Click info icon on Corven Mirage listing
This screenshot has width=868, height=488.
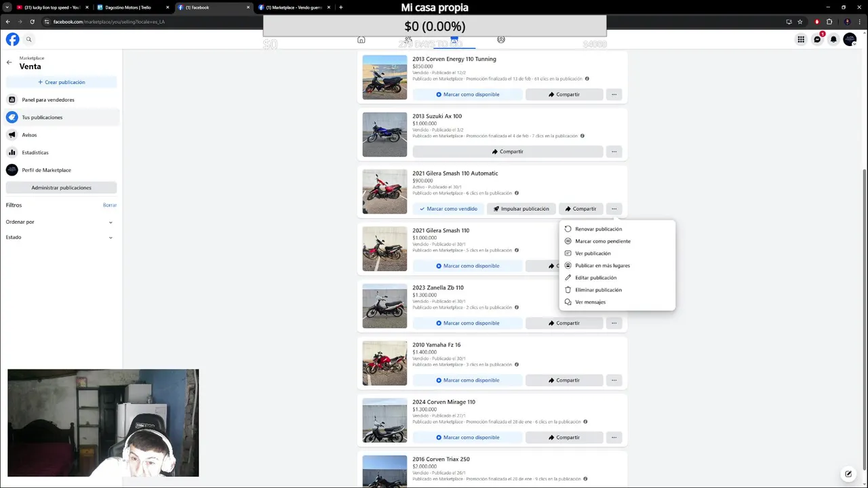tap(585, 422)
